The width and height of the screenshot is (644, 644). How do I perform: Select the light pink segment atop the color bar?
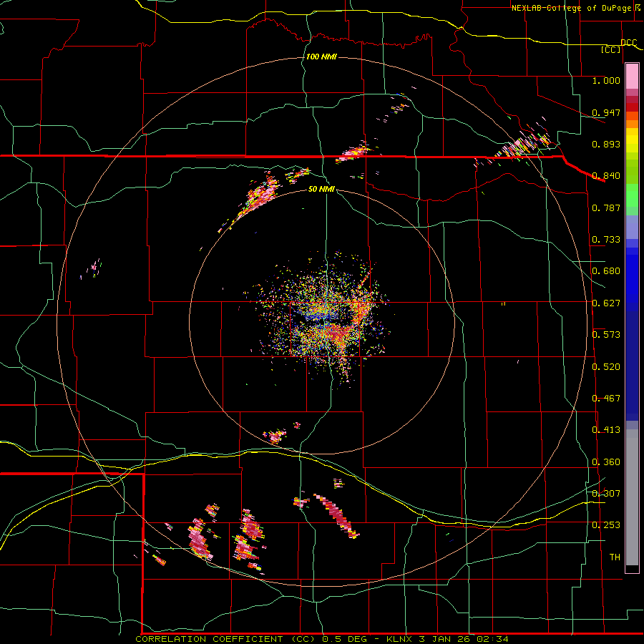point(632,77)
